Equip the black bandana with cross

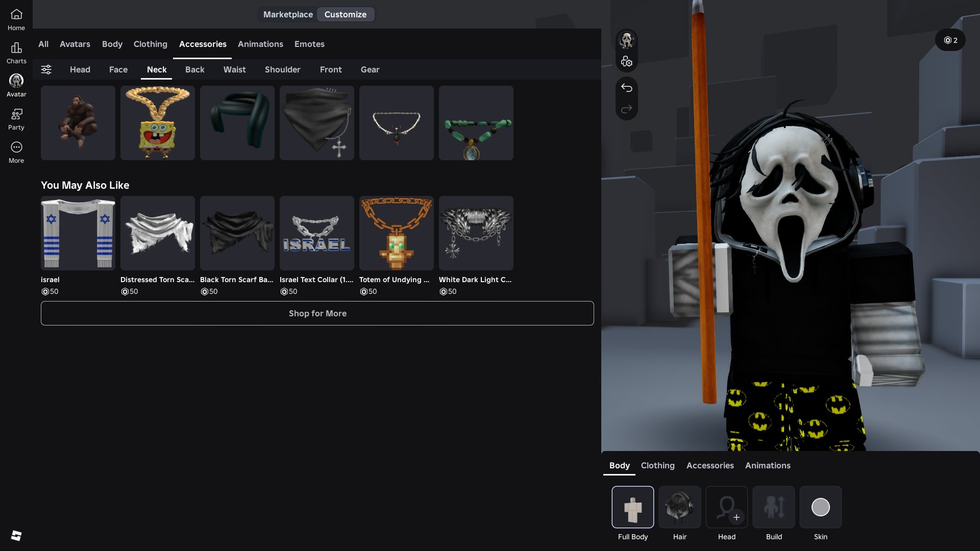coord(317,123)
